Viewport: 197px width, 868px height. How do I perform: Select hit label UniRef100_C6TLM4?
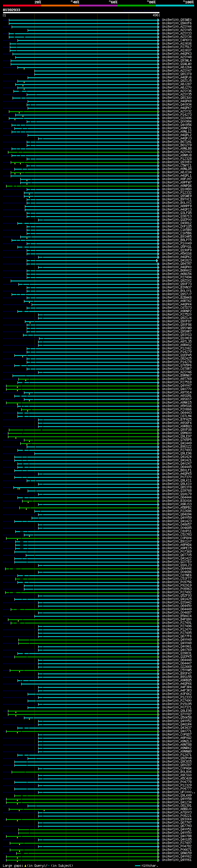[x=177, y=416]
